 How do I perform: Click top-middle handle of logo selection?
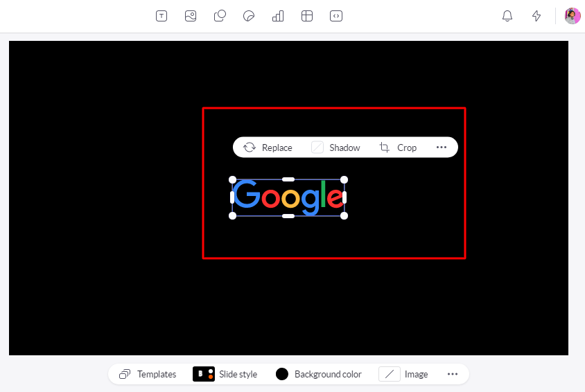288,179
